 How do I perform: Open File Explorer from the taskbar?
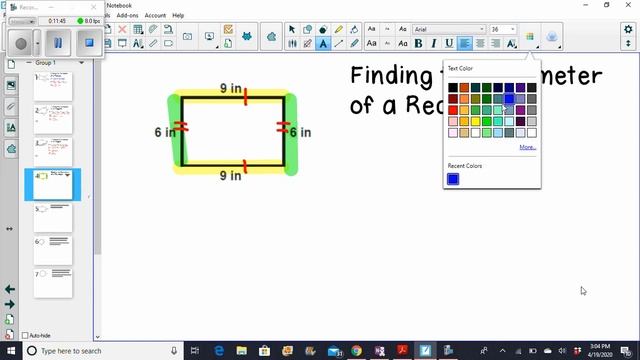click(242, 351)
